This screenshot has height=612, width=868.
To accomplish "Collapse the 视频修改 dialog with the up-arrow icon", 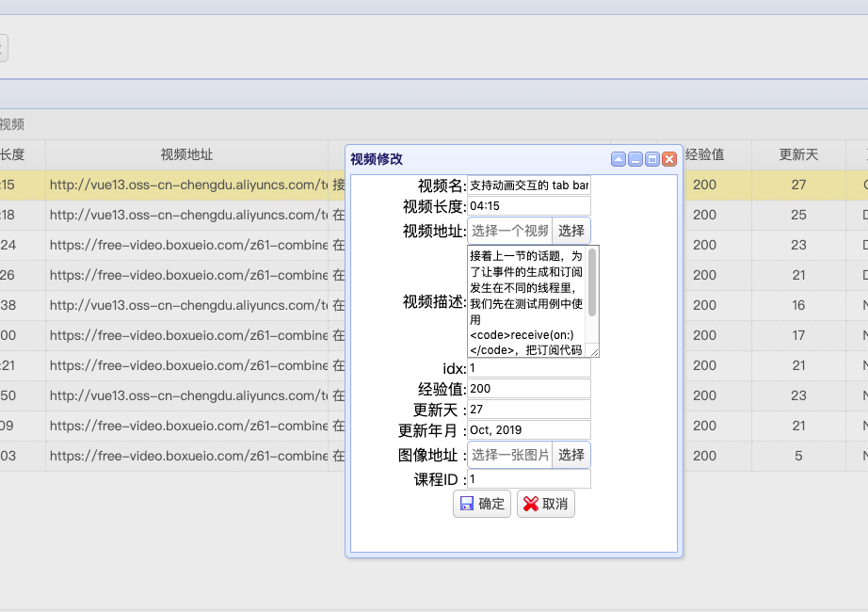I will point(619,159).
